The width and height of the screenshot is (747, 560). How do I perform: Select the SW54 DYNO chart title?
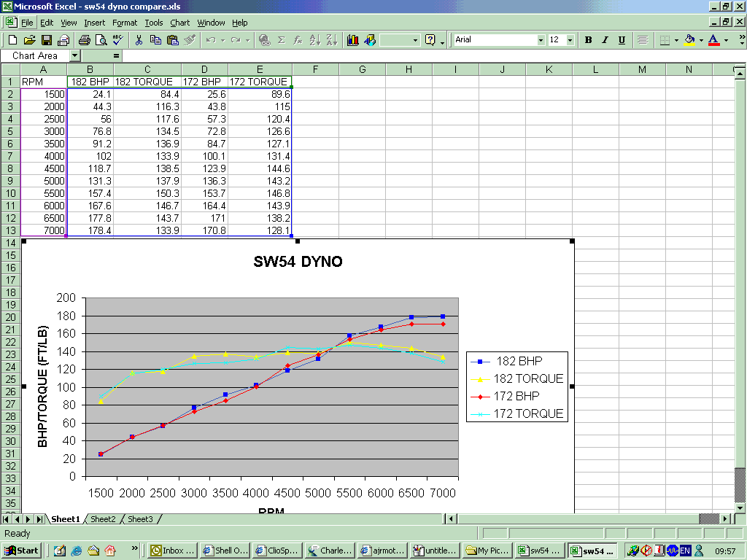(x=298, y=262)
